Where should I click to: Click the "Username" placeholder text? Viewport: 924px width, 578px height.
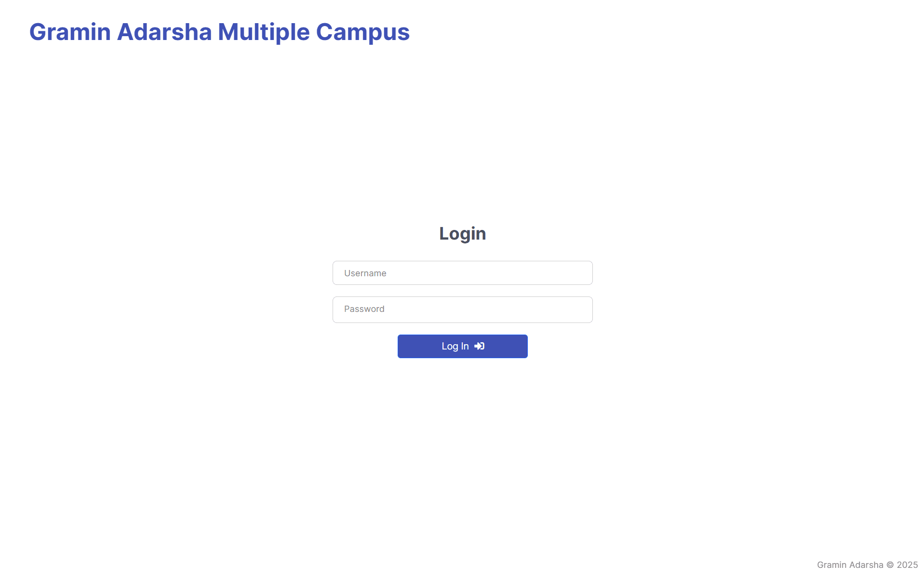(x=365, y=273)
